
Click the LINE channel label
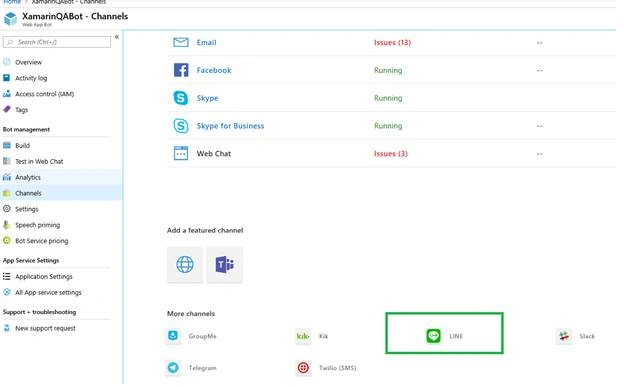[456, 336]
